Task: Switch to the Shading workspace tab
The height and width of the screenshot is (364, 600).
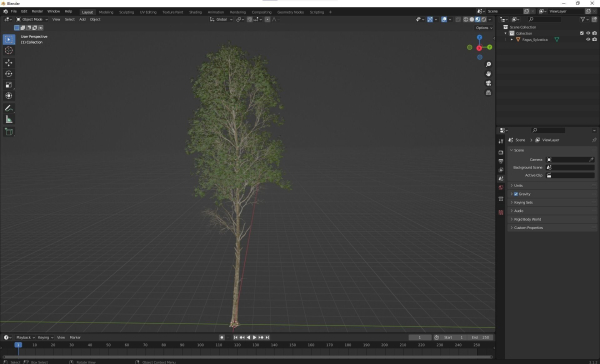Action: [195, 12]
